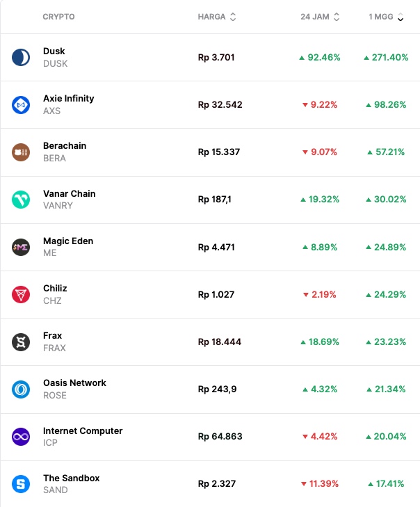
Task: Click the Axie Infinity price Rp 32.542
Action: [x=220, y=105]
